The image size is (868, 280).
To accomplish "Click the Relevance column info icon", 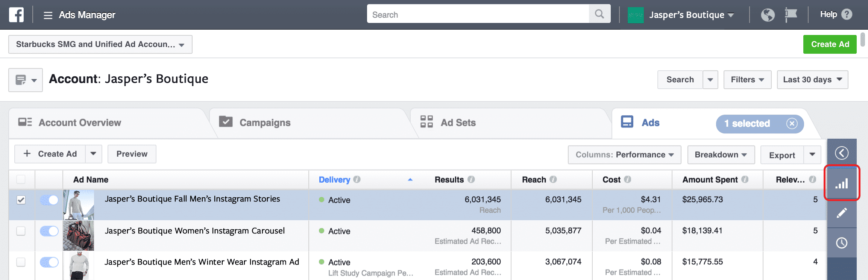I will point(812,179).
